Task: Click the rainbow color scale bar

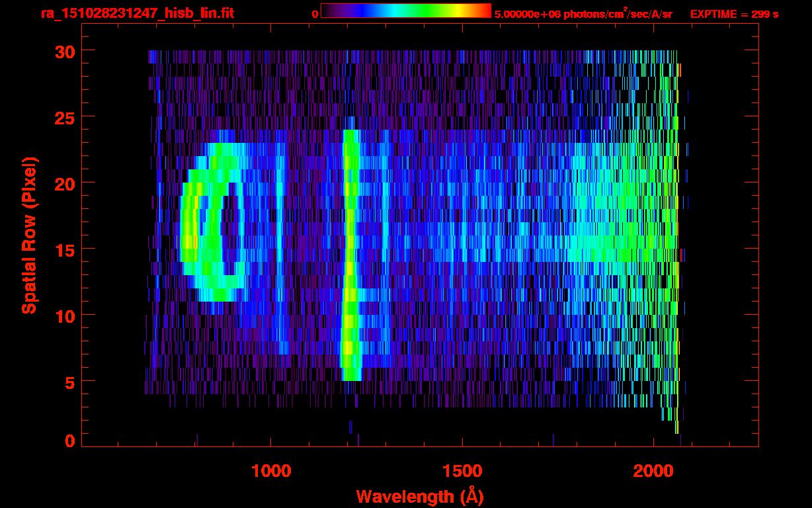Action: [406, 11]
